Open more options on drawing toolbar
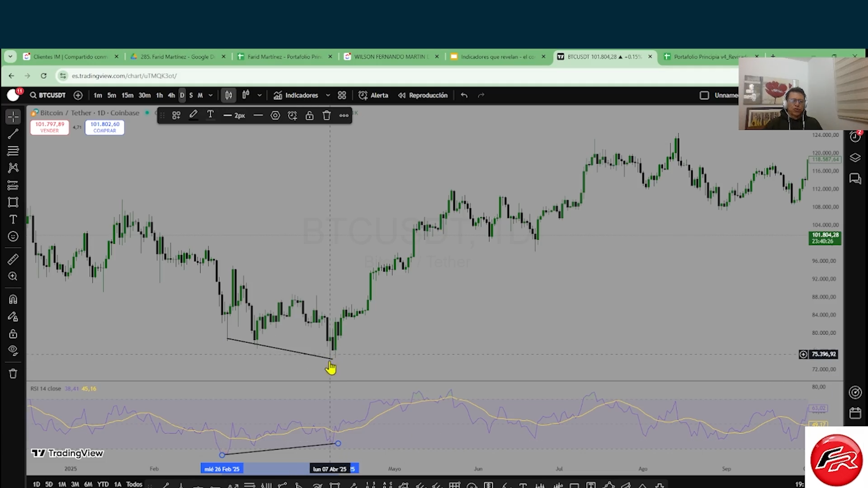The width and height of the screenshot is (868, 488). click(344, 116)
